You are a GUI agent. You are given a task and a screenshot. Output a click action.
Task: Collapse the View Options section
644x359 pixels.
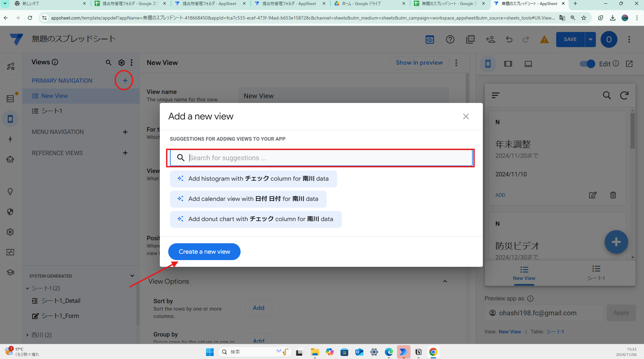[445, 281]
